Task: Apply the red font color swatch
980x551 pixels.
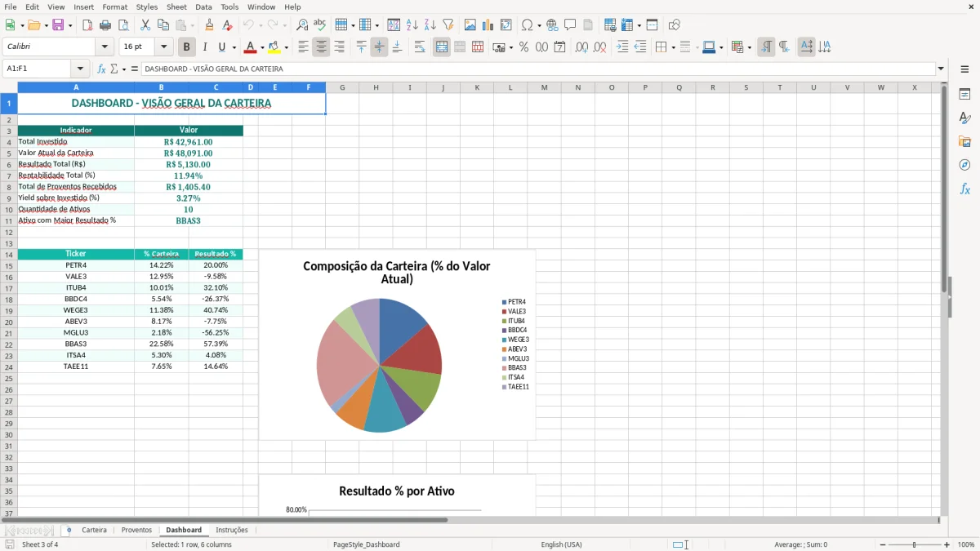Action: tap(251, 47)
